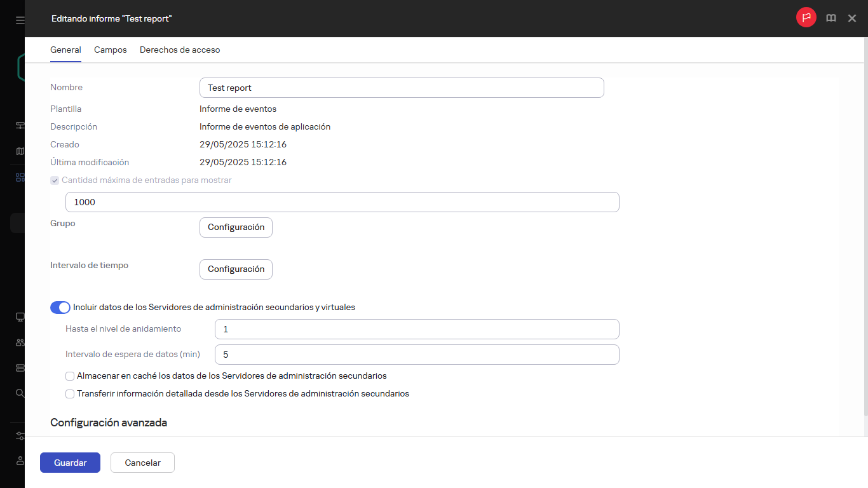Click the user account icon in the sidebar
Viewport: 868px width, 488px height.
click(20, 460)
